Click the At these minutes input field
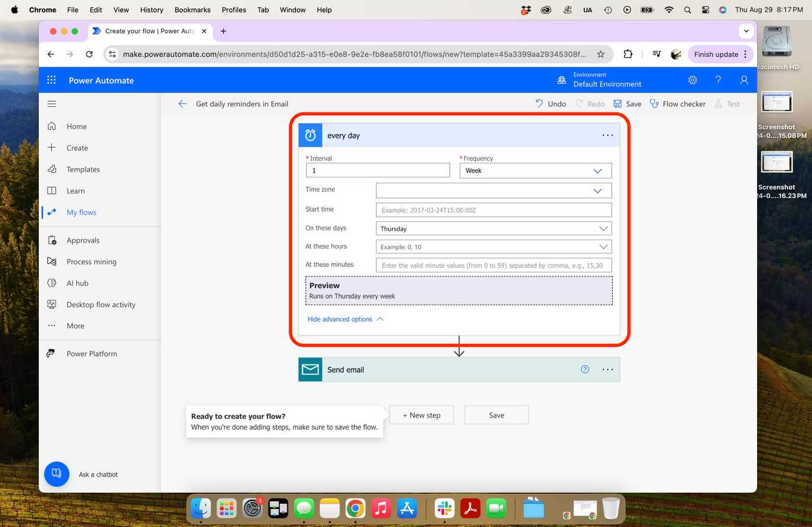Screen dimensions: 812x527 pos(493,265)
